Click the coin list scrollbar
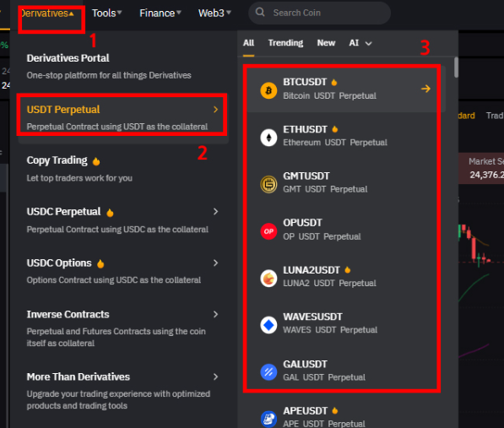 pos(456,68)
